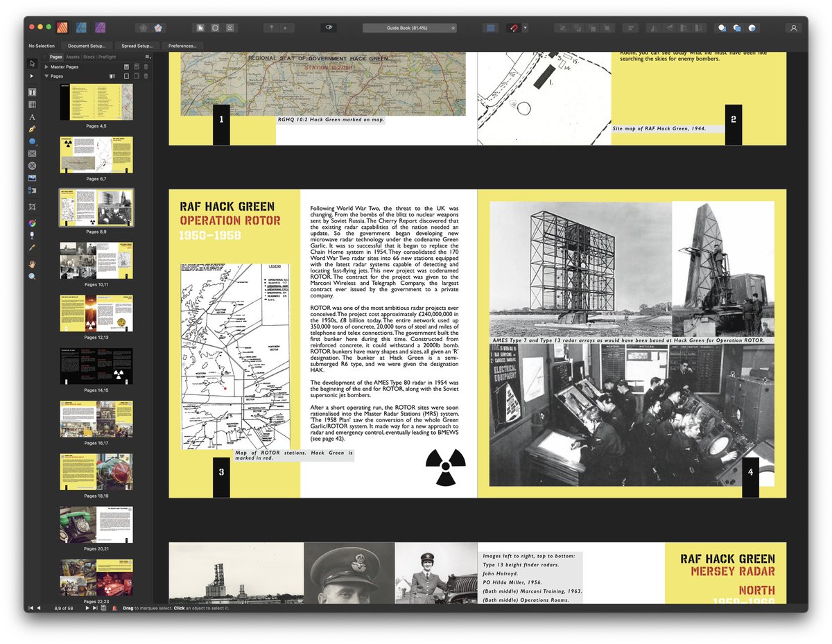Select the Artistic Text tool
This screenshot has width=832, height=644.
pos(32,117)
